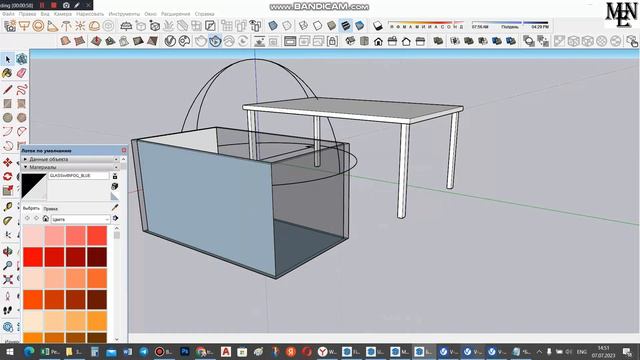
Task: Pick the light pink top-left swatch
Action: (33, 236)
